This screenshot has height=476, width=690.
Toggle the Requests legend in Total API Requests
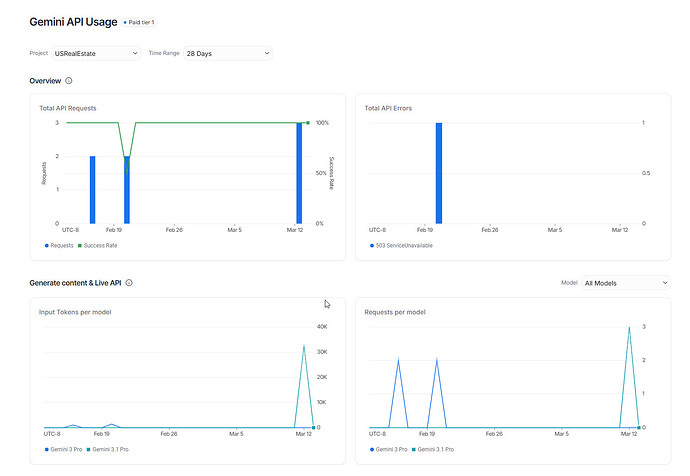(59, 245)
